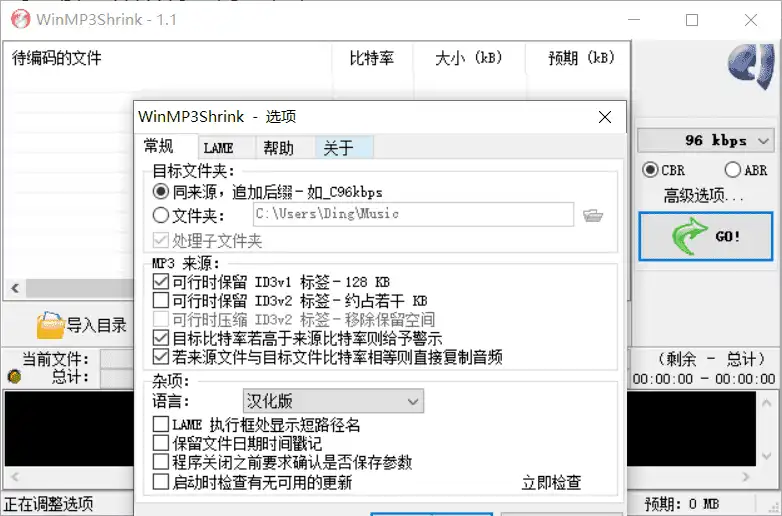Click the browse folder icon beside path field
The height and width of the screenshot is (516, 782).
[x=593, y=215]
